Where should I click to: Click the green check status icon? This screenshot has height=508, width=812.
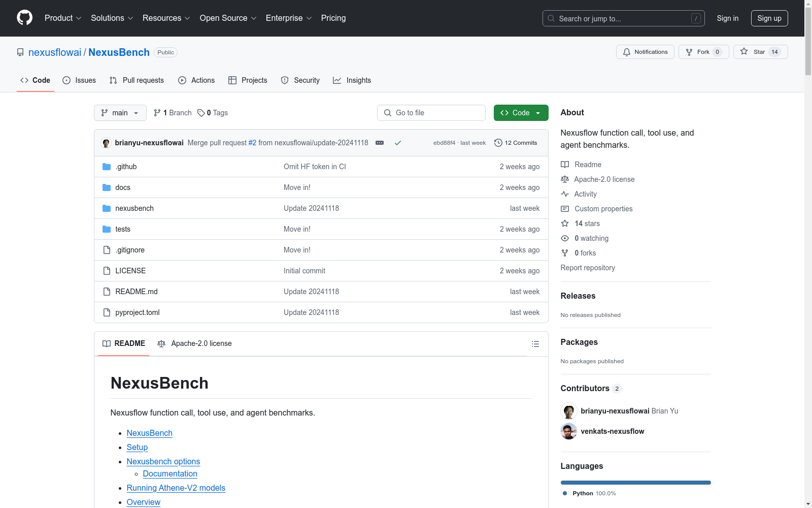[398, 143]
